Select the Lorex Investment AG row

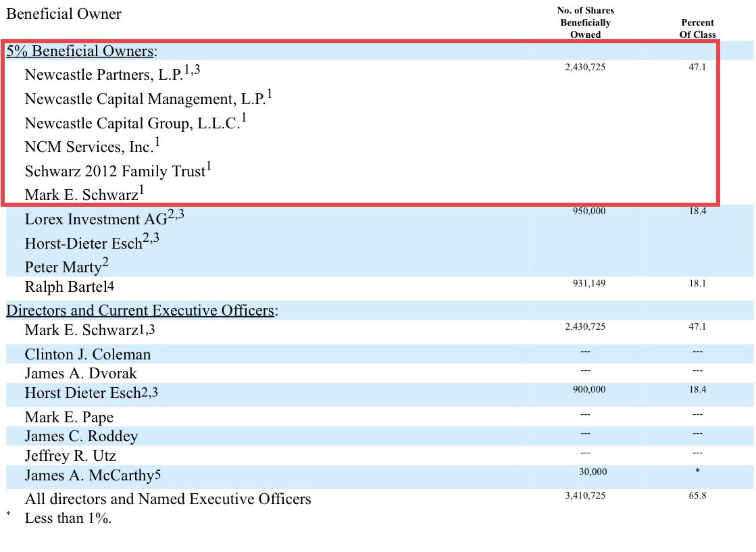(90, 220)
